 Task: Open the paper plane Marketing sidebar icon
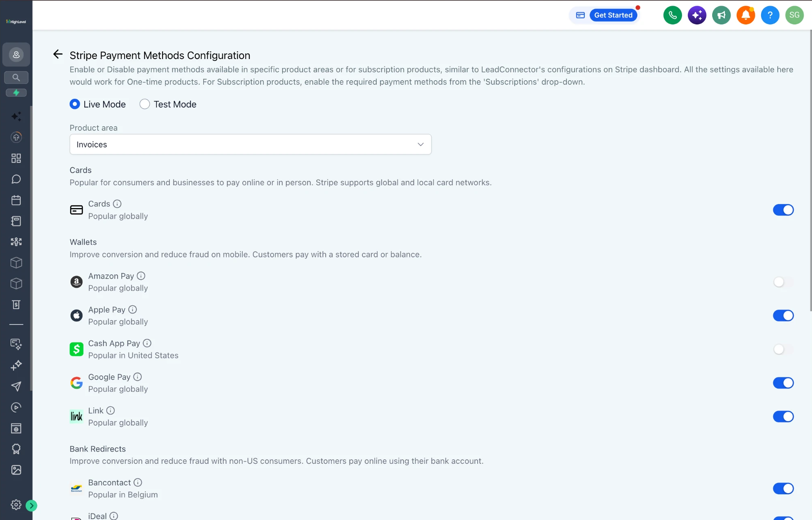point(16,386)
